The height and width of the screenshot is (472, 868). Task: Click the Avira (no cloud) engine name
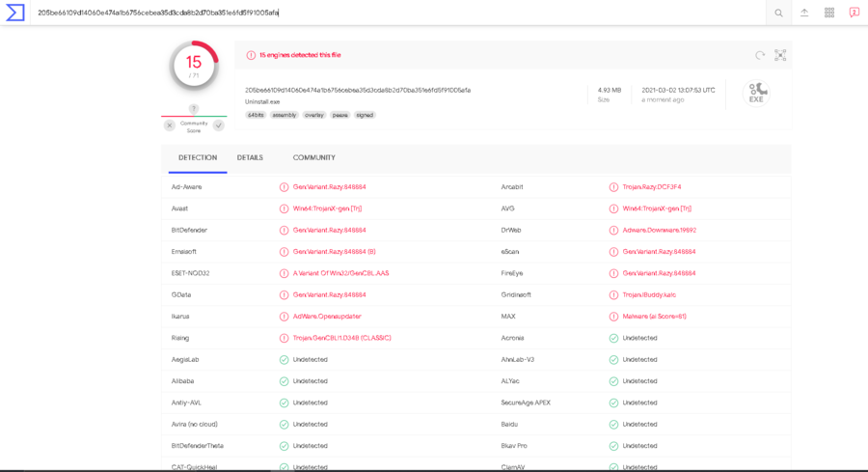pos(194,425)
